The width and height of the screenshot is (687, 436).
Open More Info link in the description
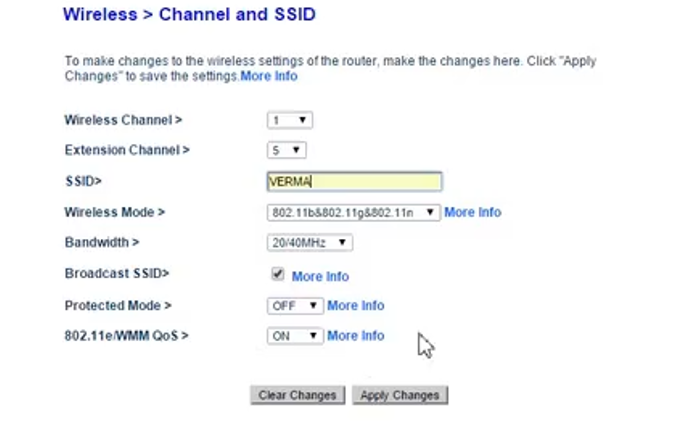(x=269, y=76)
